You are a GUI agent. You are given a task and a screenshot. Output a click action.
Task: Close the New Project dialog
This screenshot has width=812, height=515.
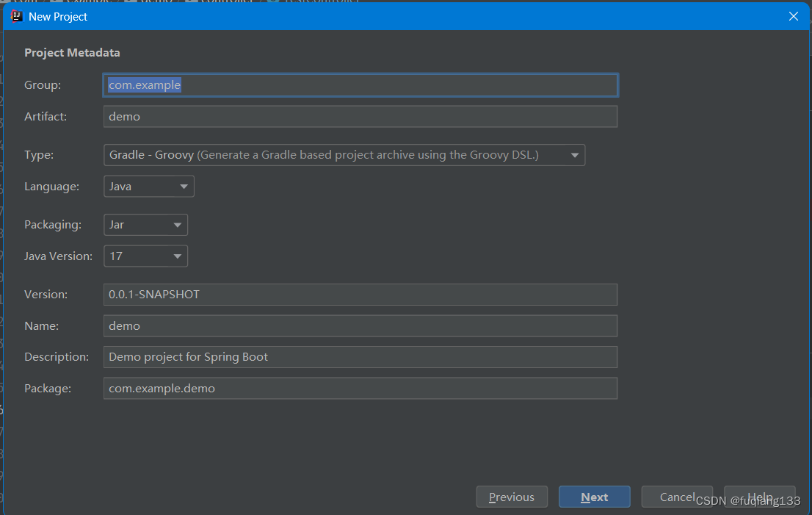[793, 16]
